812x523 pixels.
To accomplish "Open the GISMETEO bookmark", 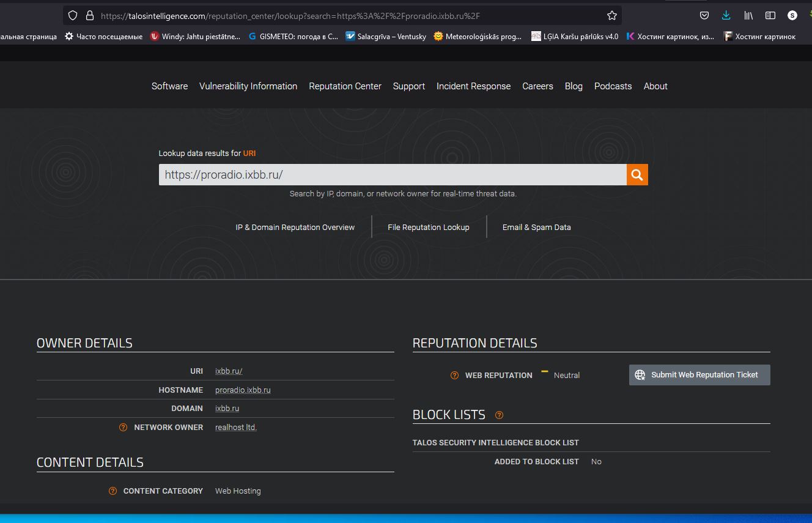I will 293,37.
